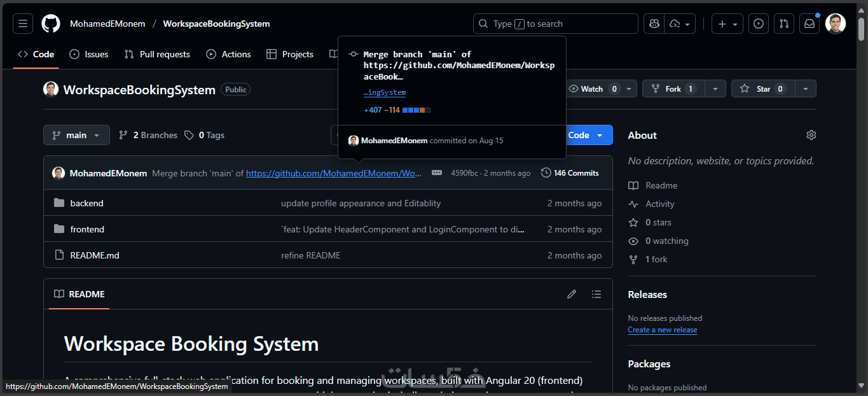Open the frontend folder
868x396 pixels.
pyautogui.click(x=87, y=229)
